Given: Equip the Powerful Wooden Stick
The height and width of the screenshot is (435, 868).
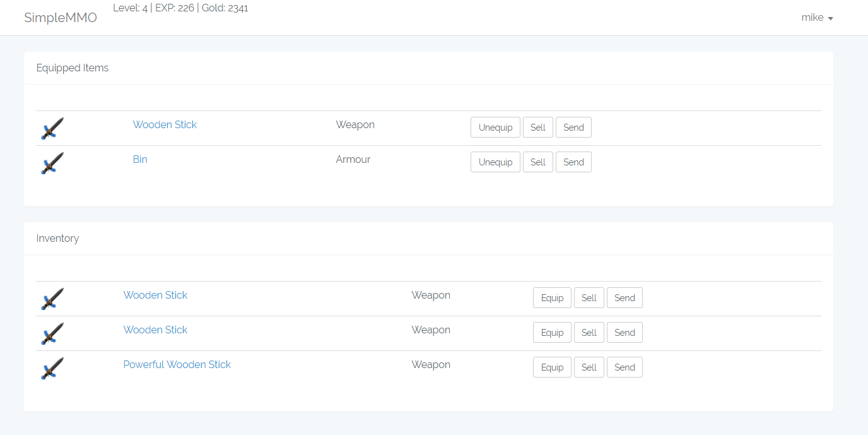Looking at the screenshot, I should click(552, 367).
